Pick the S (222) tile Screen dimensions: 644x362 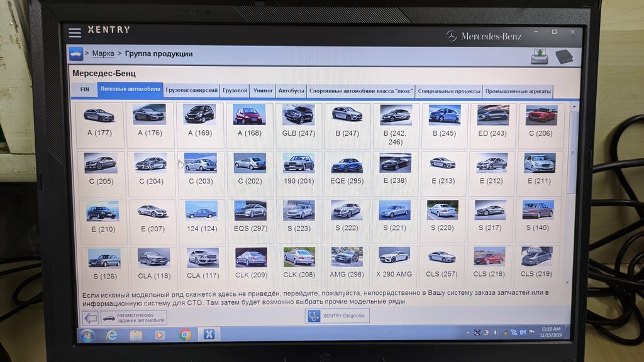point(347,221)
